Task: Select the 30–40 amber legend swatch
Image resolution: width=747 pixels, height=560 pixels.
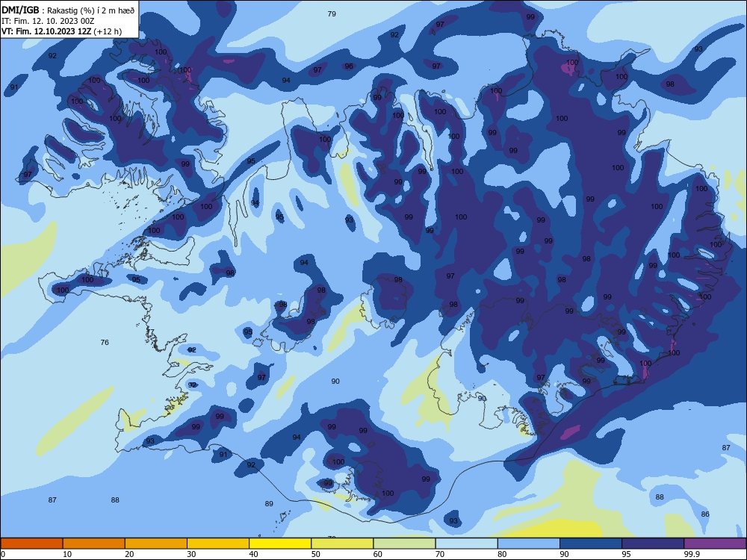Action: (218, 544)
